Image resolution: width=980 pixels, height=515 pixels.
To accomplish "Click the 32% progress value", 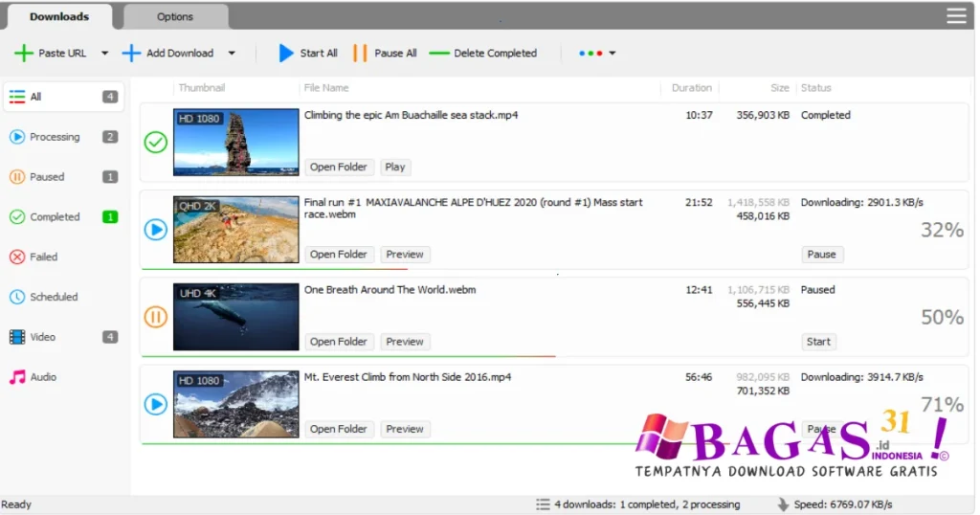I will 942,230.
